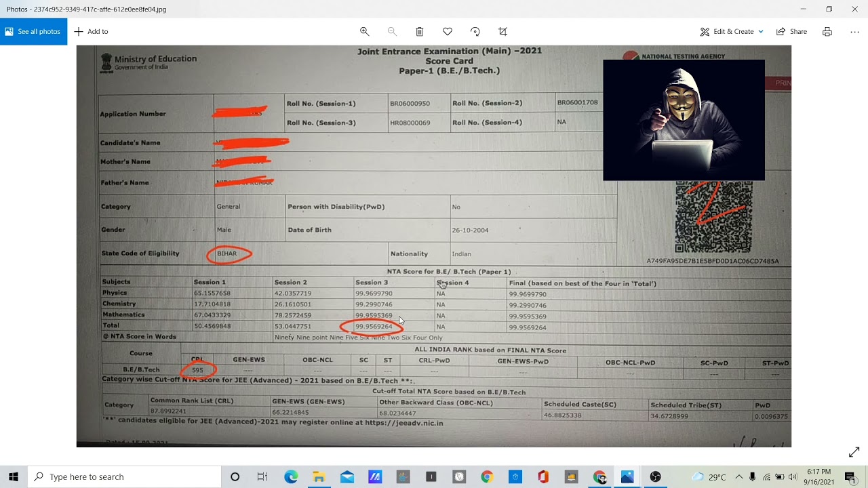Enter full screen with diagonal arrows icon

(854, 452)
